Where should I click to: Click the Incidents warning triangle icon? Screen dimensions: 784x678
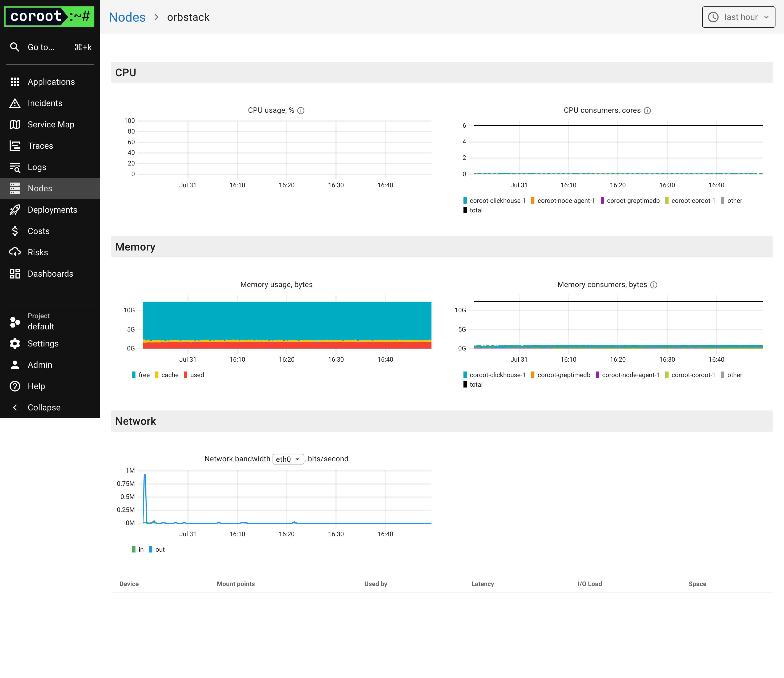(x=15, y=103)
